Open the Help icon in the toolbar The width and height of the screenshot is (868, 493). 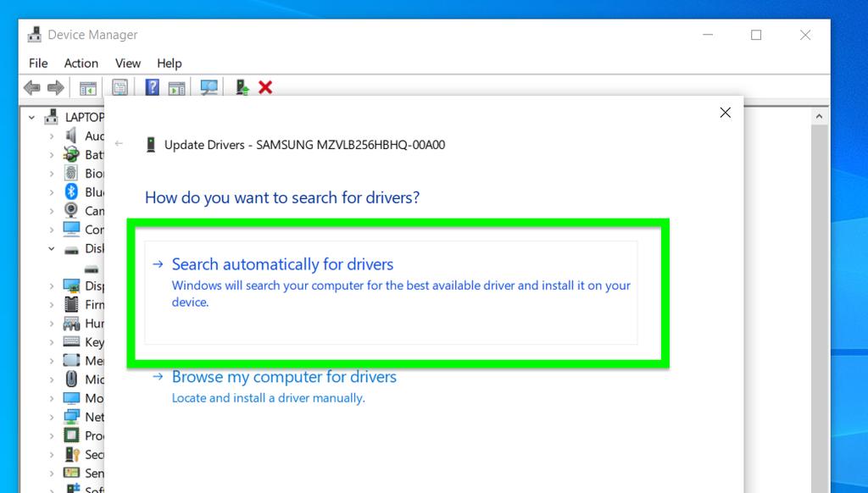(153, 87)
